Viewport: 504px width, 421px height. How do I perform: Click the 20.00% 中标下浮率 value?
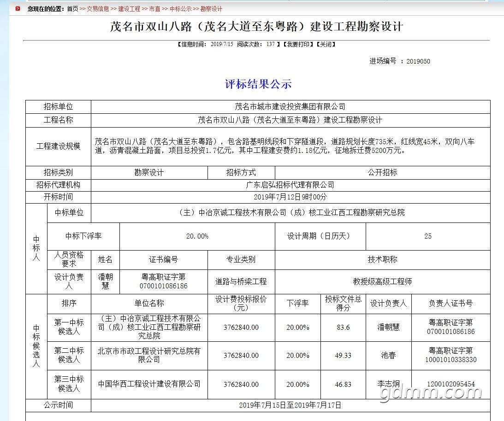tap(197, 236)
